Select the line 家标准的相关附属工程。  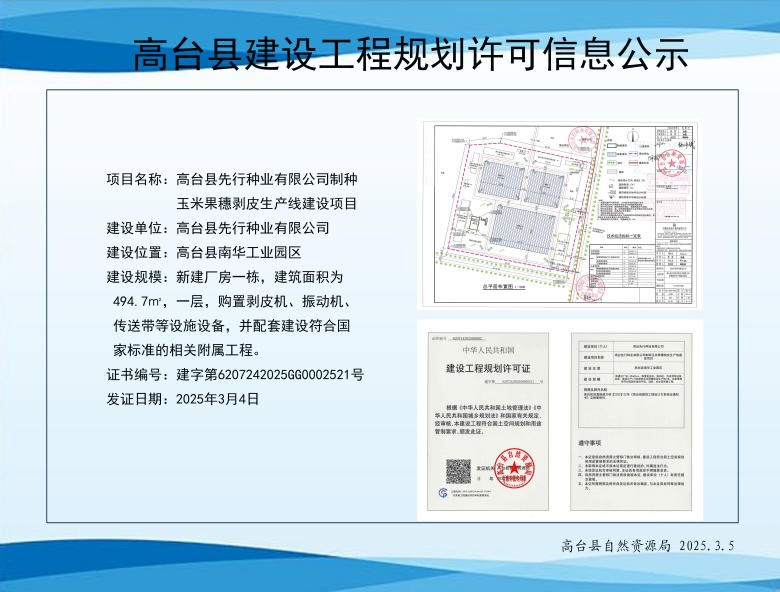[187, 350]
